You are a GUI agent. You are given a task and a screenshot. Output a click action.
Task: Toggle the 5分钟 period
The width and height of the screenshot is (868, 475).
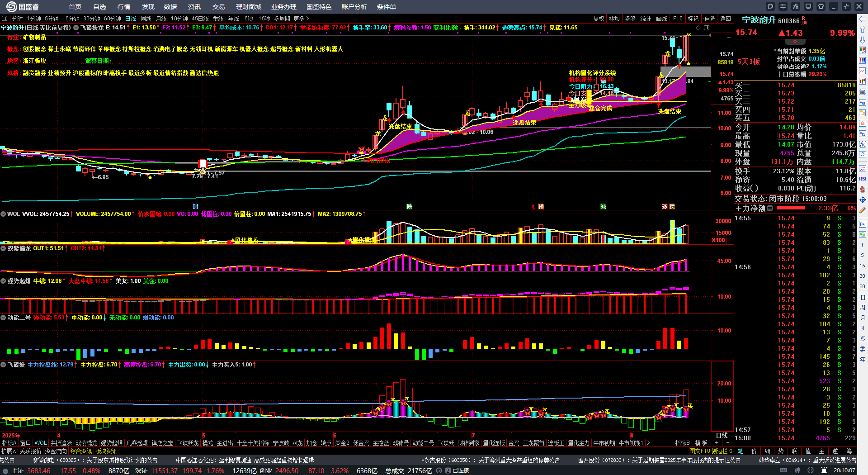point(52,19)
